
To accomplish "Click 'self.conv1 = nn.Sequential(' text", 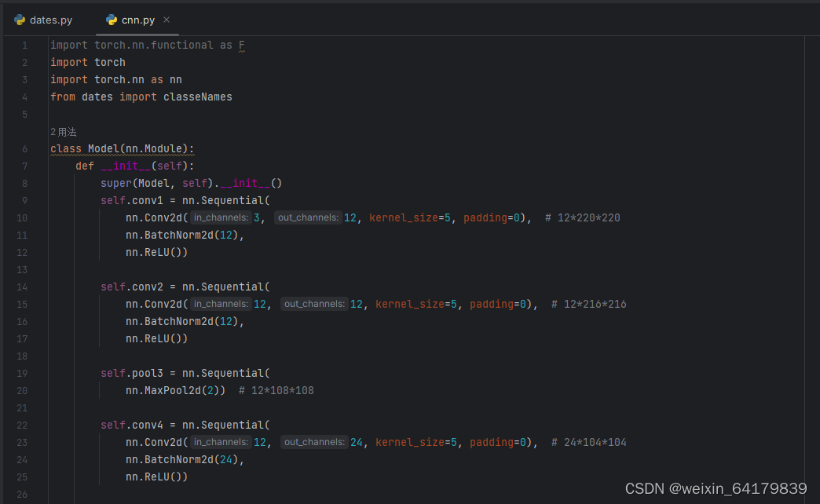I will pyautogui.click(x=185, y=200).
